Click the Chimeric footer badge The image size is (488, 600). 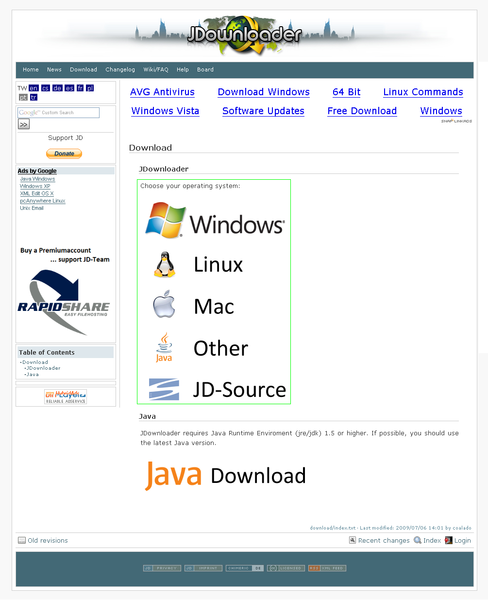click(x=245, y=568)
